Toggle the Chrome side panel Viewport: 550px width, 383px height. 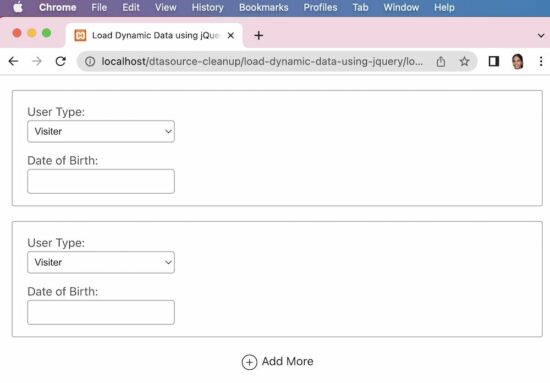coord(494,62)
